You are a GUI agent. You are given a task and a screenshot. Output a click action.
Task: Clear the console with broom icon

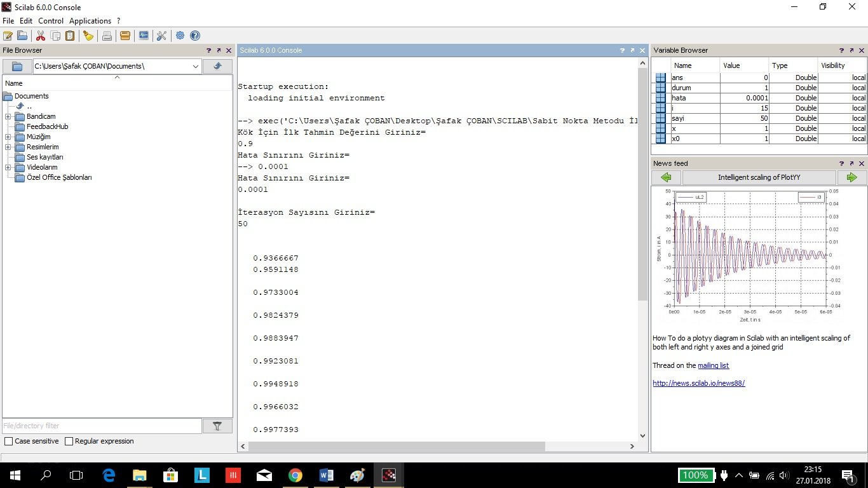(88, 36)
